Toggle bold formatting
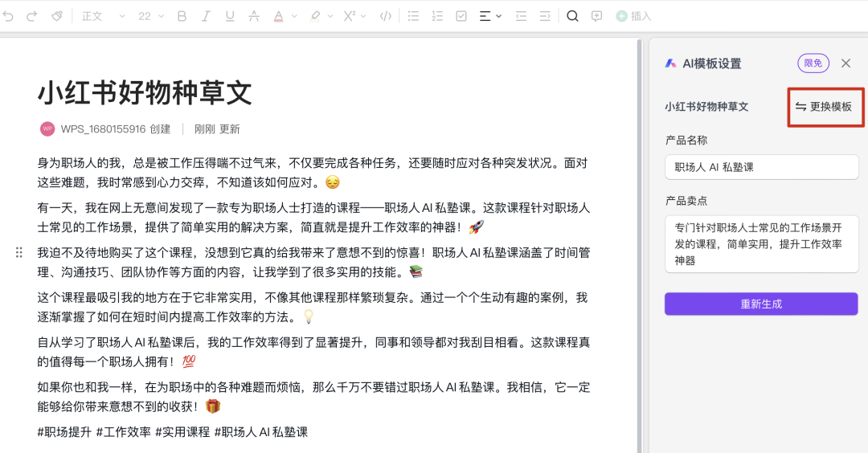The width and height of the screenshot is (868, 453). [182, 16]
